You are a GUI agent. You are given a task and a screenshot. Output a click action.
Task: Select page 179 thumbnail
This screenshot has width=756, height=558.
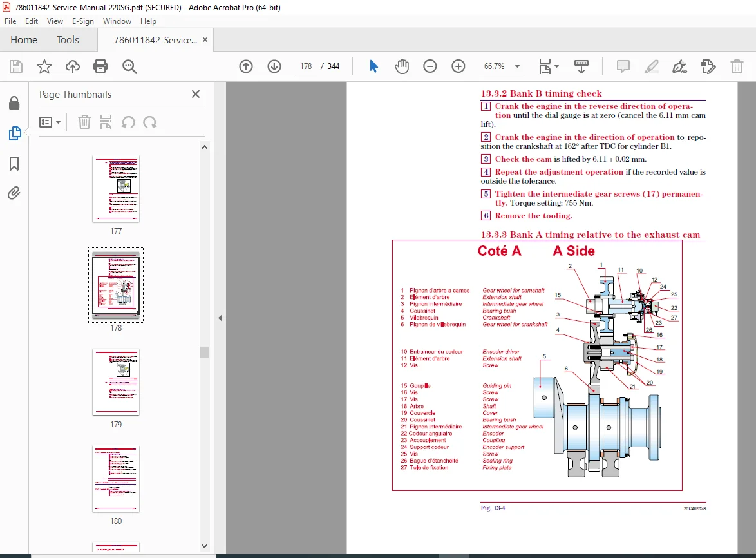(116, 382)
